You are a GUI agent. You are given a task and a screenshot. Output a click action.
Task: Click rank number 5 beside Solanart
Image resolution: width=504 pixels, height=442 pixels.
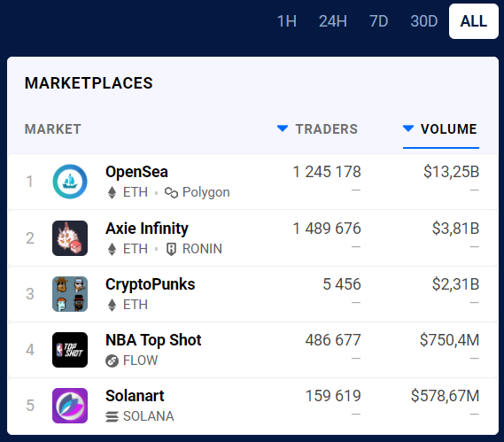pyautogui.click(x=30, y=406)
